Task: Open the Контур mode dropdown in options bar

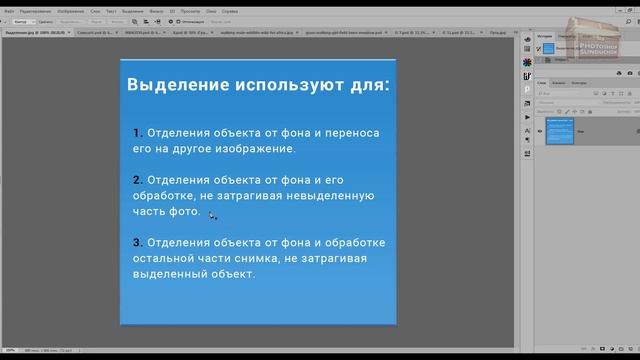Action: pos(23,22)
